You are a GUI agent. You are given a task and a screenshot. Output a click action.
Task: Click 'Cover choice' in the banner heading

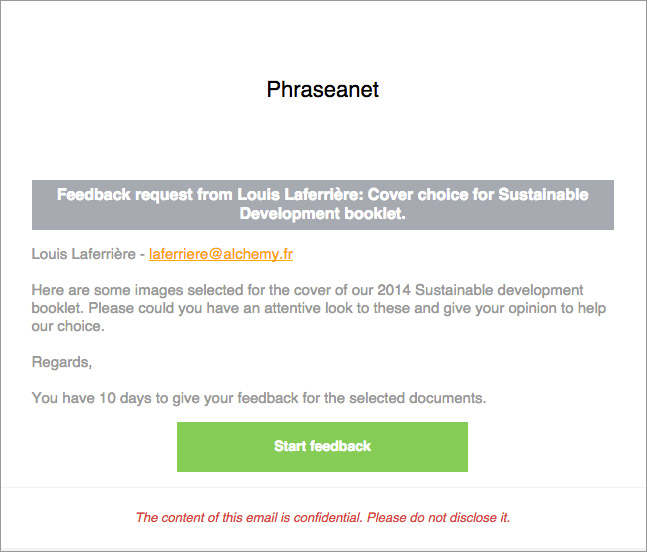pyautogui.click(x=418, y=194)
